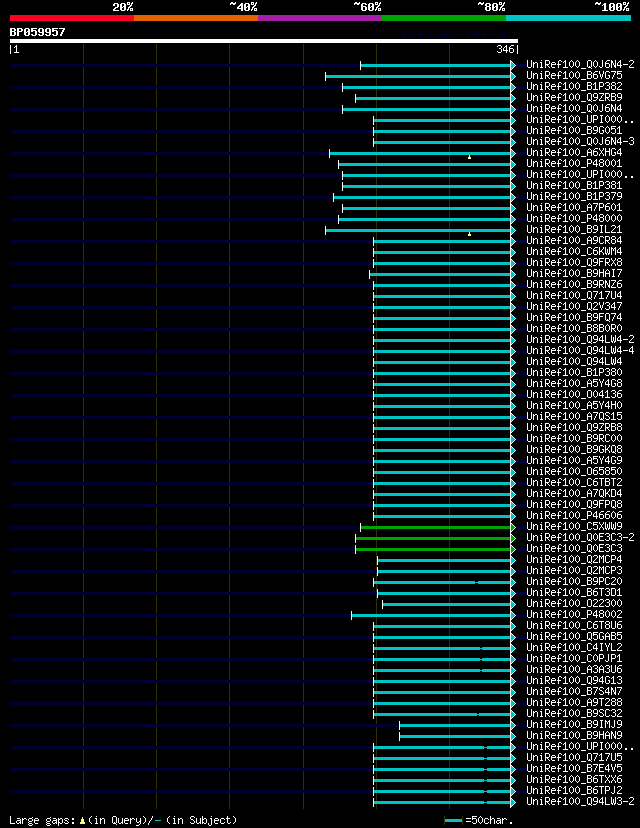The image size is (640, 828).
Task: Open hit UniRef100_C6T8U6
Action: pos(575,626)
